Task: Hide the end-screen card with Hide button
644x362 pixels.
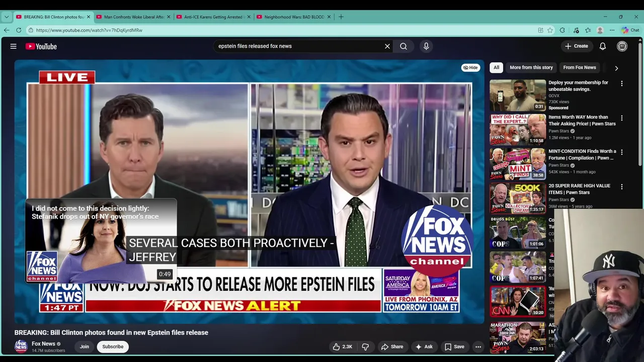Action: (x=471, y=67)
